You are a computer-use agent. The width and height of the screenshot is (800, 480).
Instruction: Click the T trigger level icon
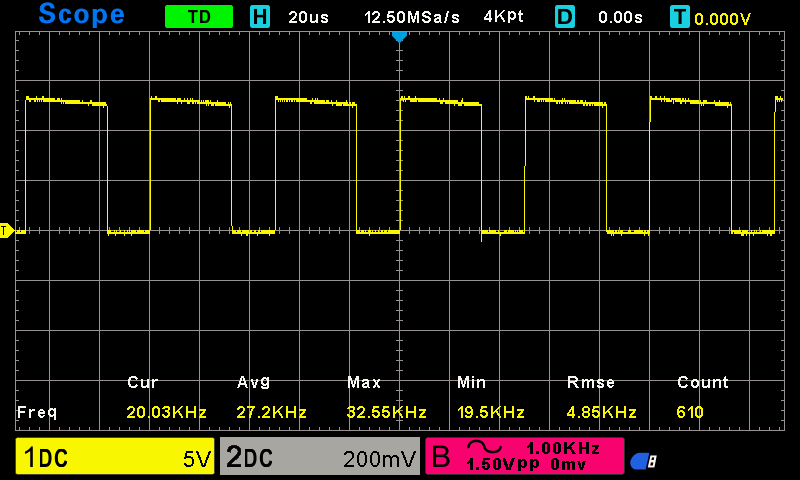tap(681, 17)
